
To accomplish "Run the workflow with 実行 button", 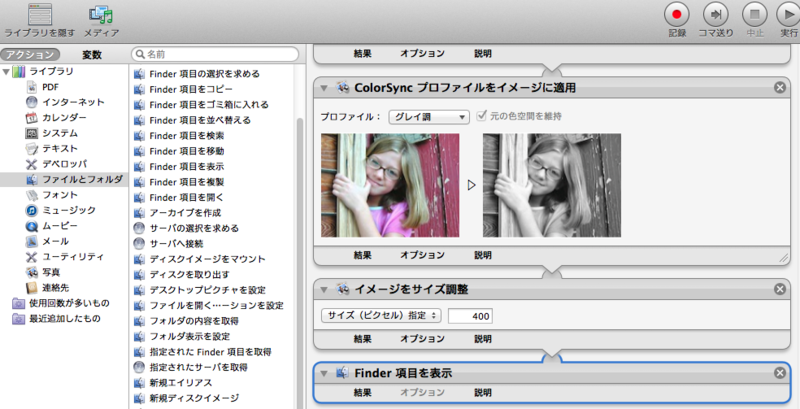I will pyautogui.click(x=789, y=14).
